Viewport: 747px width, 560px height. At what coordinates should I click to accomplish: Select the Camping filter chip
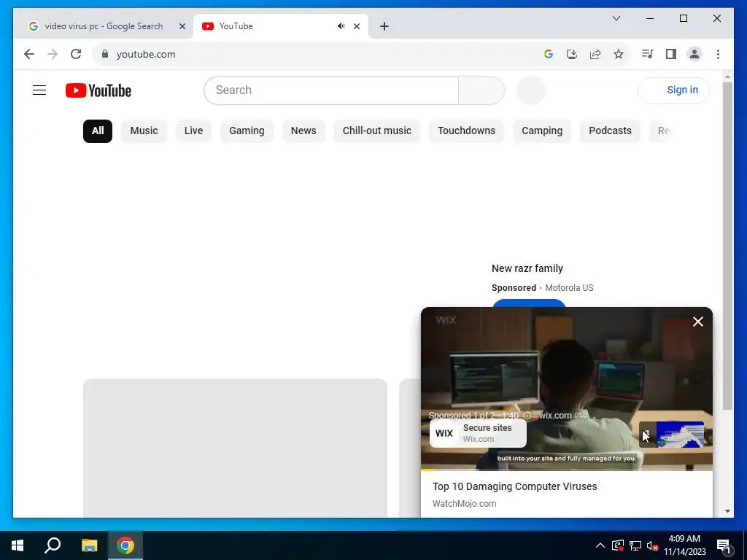click(x=542, y=131)
